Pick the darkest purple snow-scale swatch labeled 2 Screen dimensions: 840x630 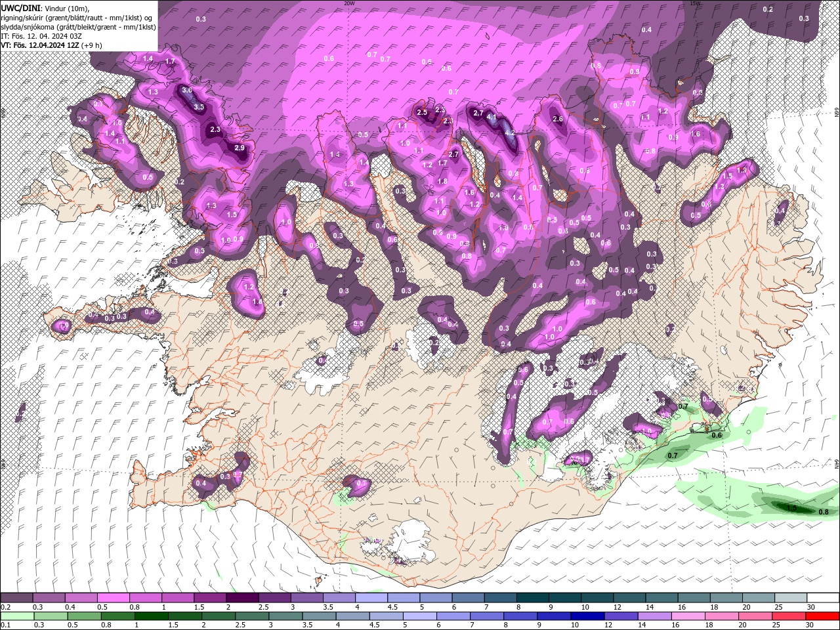click(243, 598)
